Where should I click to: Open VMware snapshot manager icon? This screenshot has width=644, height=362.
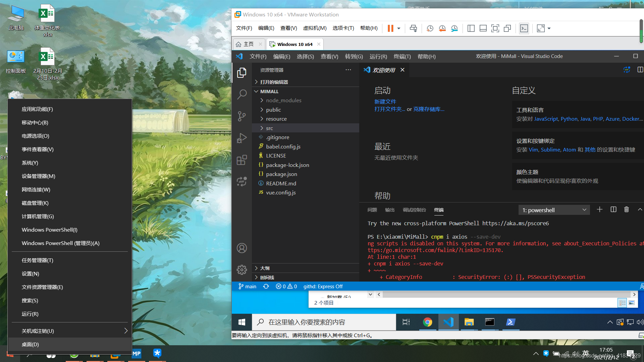point(454,28)
